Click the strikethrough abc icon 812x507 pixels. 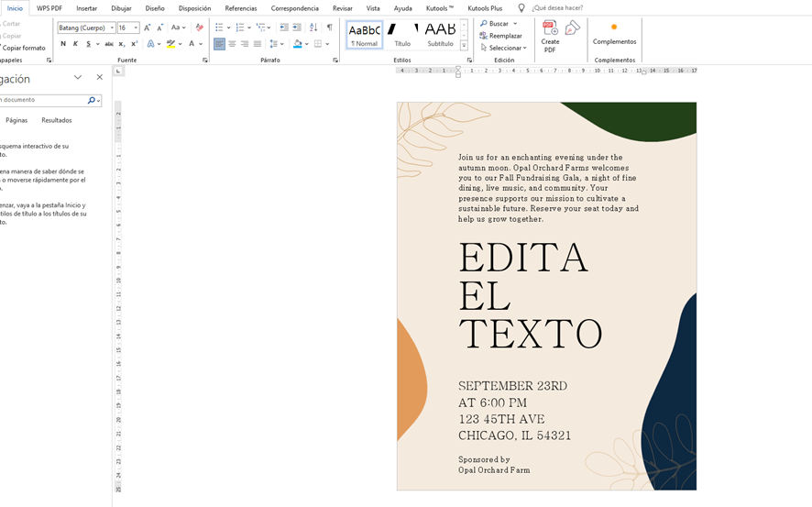coord(109,44)
